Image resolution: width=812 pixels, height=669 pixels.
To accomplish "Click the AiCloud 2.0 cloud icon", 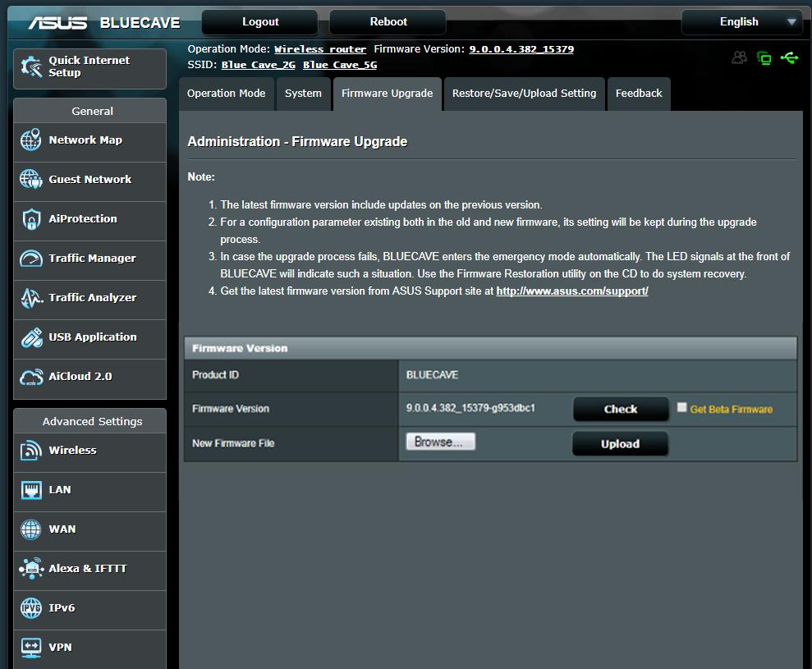I will pos(31,377).
